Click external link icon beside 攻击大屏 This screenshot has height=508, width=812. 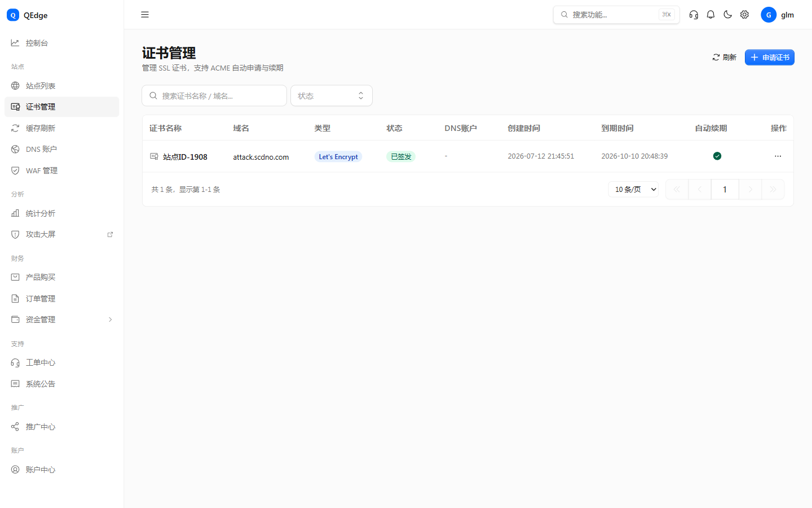click(x=110, y=234)
